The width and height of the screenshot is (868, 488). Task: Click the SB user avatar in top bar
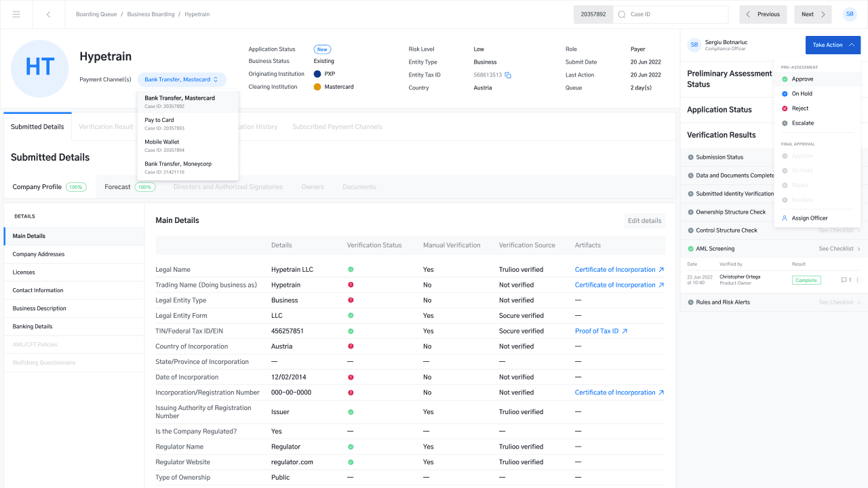click(850, 14)
